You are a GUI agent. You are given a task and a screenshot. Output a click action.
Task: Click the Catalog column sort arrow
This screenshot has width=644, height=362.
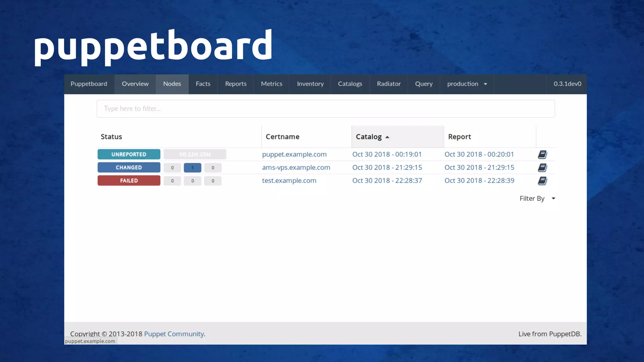pyautogui.click(x=387, y=137)
